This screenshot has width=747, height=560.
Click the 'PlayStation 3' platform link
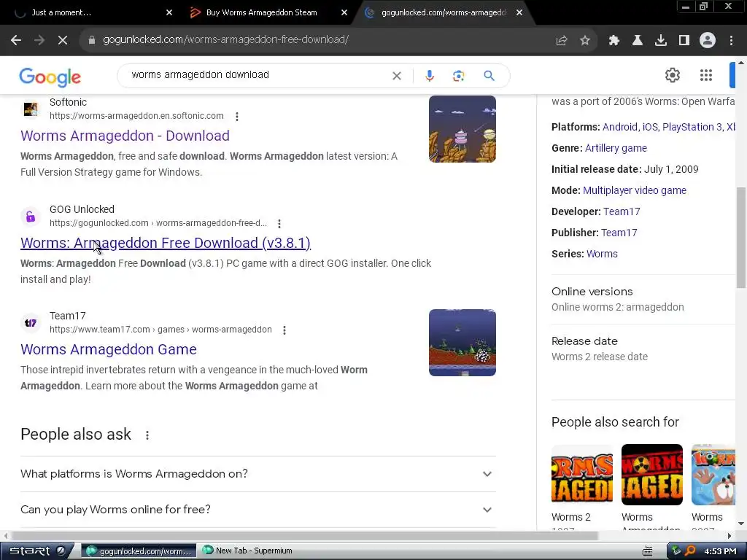point(692,127)
